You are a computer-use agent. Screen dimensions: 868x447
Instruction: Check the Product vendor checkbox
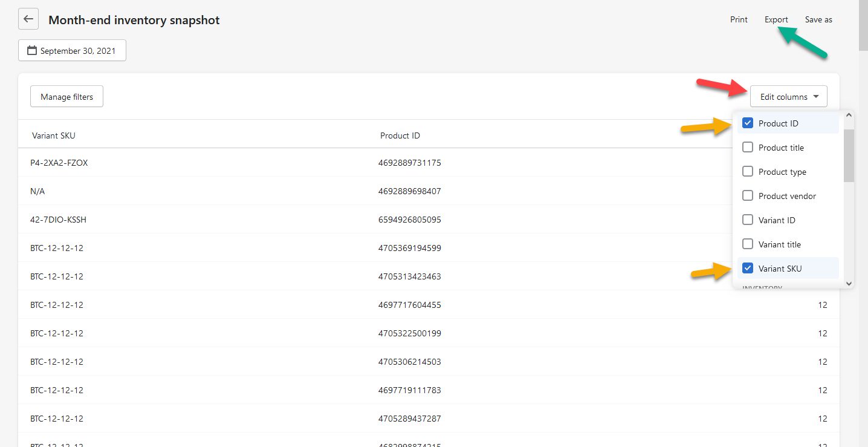[748, 196]
